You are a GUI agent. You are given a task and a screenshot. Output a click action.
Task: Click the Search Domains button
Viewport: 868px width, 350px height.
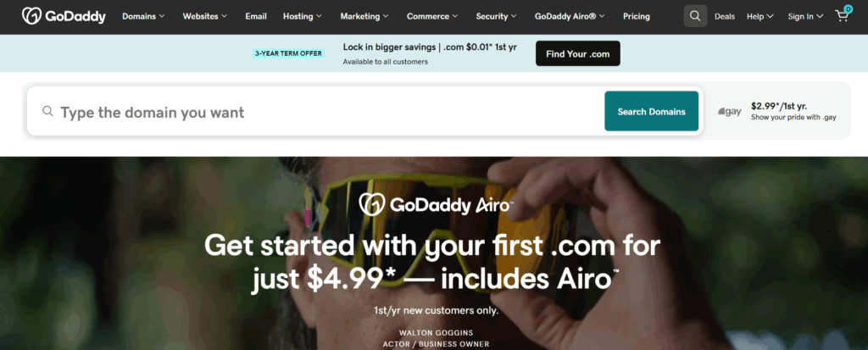tap(652, 111)
